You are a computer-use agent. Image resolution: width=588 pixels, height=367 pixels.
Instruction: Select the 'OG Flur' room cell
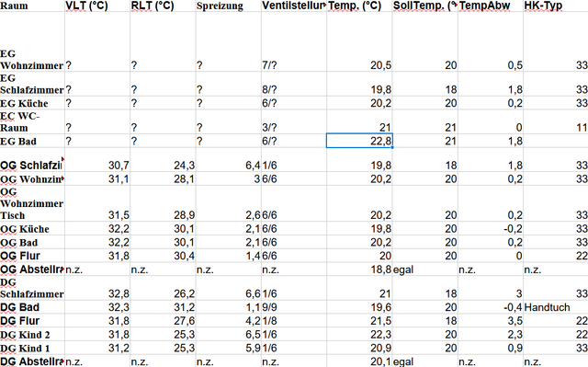tap(32, 256)
